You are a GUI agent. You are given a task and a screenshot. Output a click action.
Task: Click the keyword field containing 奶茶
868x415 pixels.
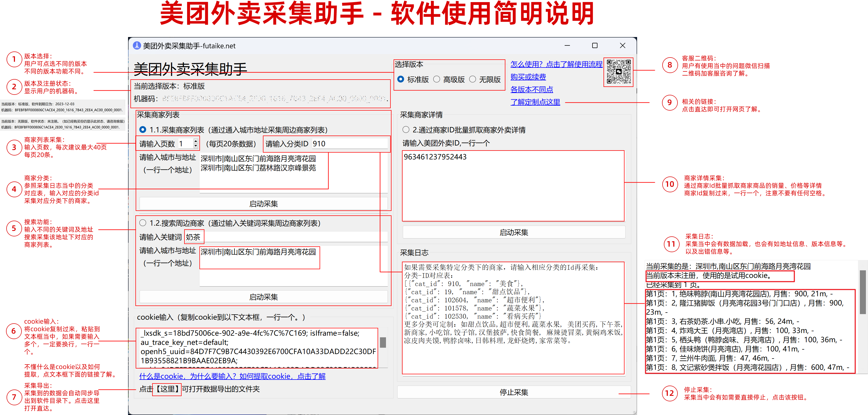pos(286,237)
